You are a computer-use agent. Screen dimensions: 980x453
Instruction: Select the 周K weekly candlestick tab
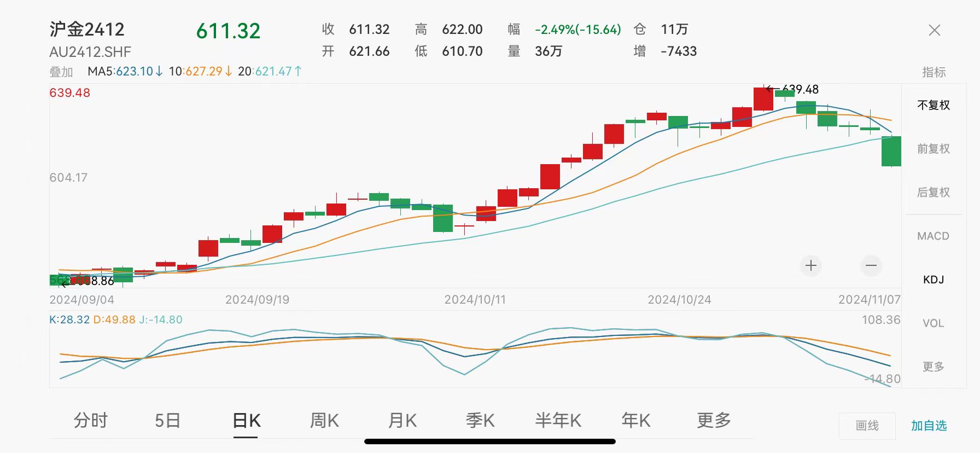click(324, 420)
